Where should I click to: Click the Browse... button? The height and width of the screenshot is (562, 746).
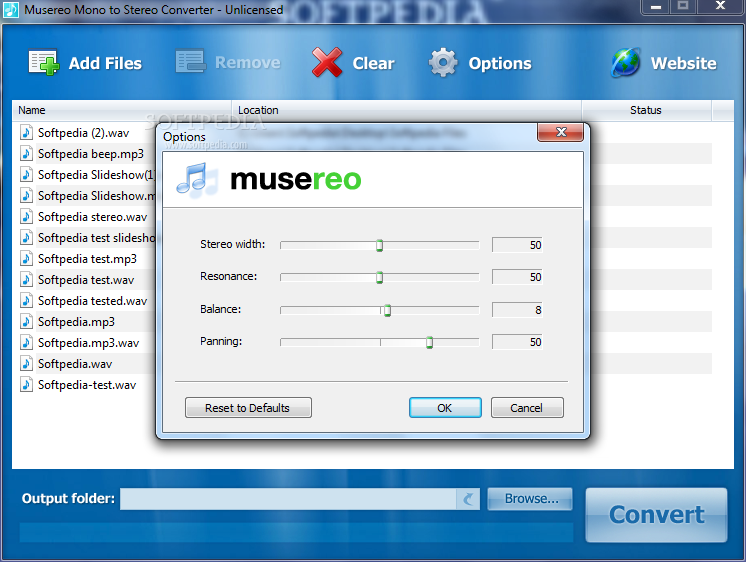[530, 499]
